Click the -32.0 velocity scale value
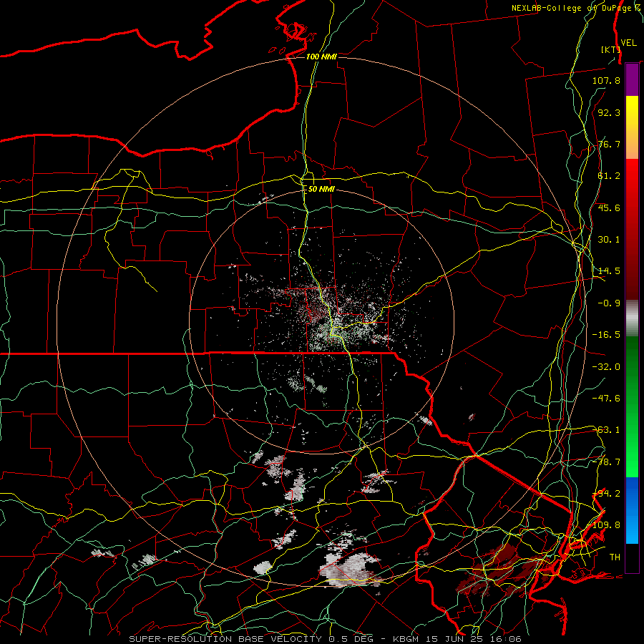644x644 pixels. point(606,367)
